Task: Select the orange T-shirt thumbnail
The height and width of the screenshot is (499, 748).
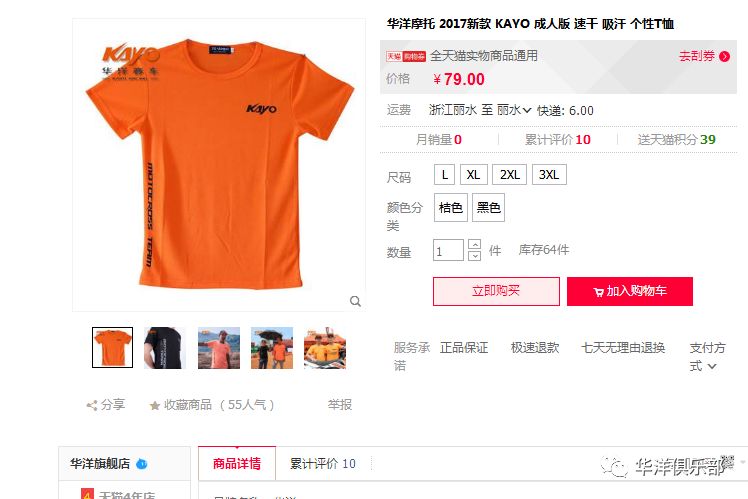Action: [113, 347]
